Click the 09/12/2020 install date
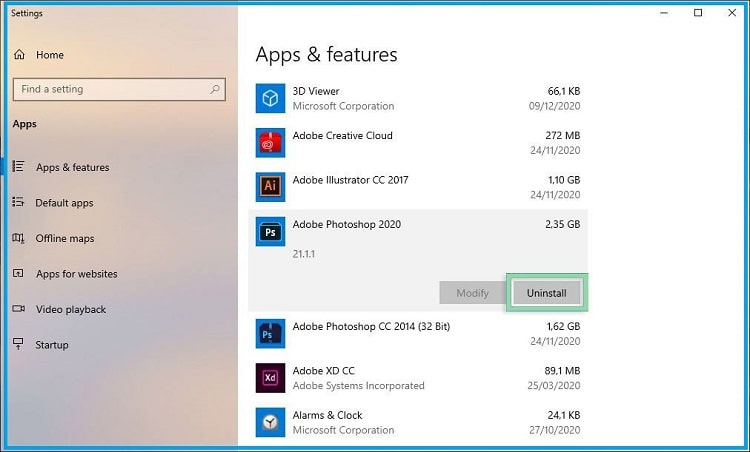Image resolution: width=750 pixels, height=452 pixels. point(554,106)
